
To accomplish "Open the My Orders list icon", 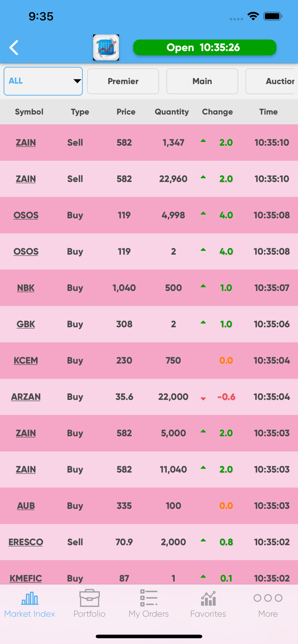I will tap(149, 598).
